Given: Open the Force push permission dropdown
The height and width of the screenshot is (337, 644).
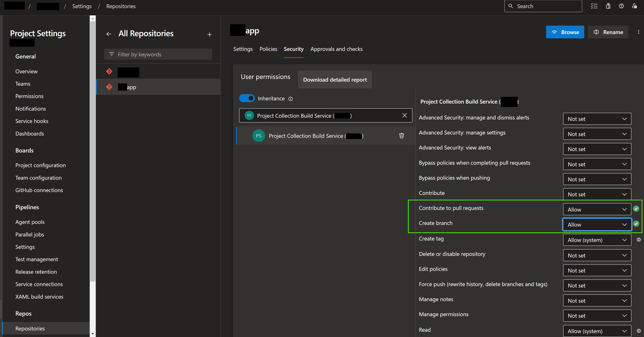Looking at the screenshot, I should [x=597, y=285].
